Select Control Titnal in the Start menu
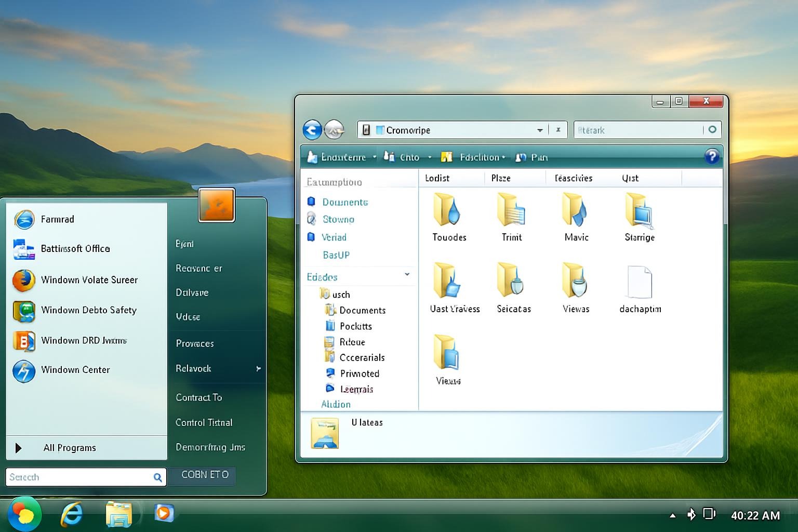This screenshot has width=798, height=532. point(204,422)
